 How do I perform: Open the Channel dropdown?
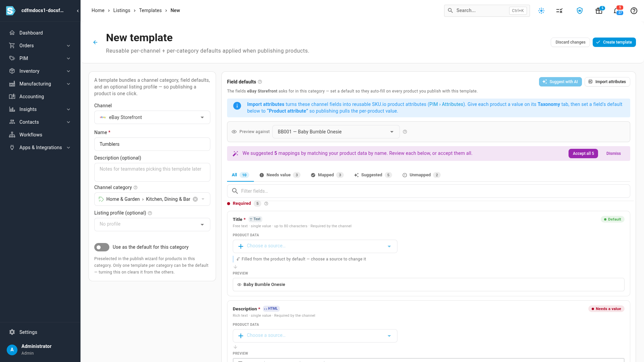(152, 117)
